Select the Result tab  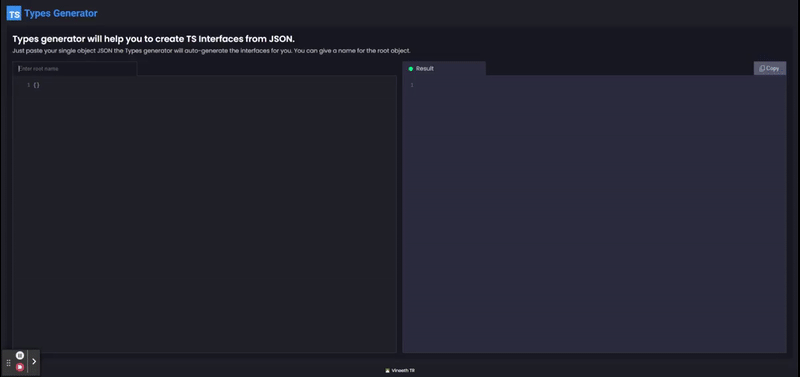[x=444, y=68]
